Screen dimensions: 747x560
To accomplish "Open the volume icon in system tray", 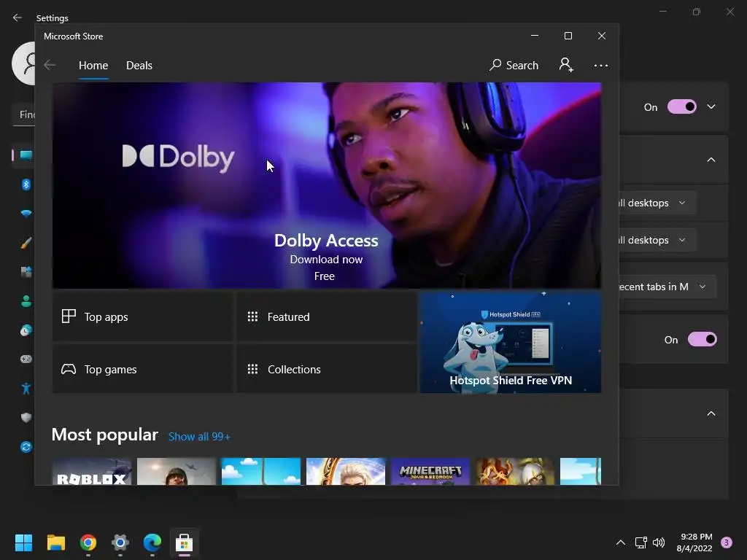I will pos(659,542).
